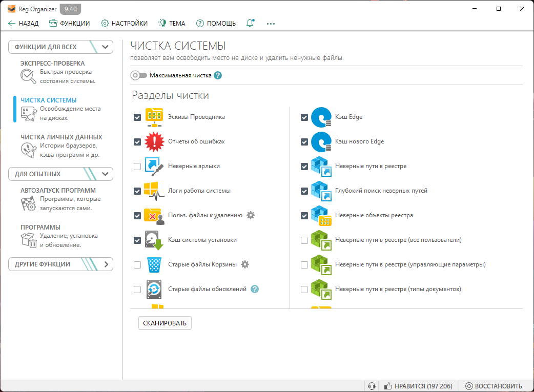
Task: Toggle the Максимальная чистка switch
Action: [139, 75]
